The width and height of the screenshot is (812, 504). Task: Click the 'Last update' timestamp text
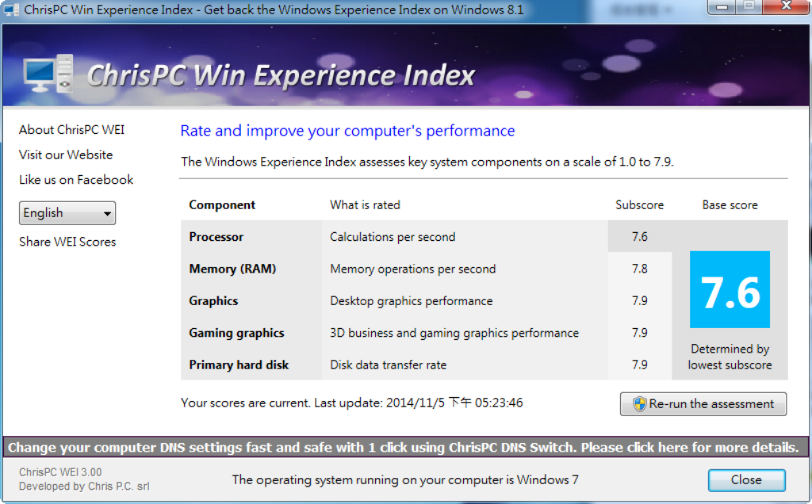point(419,403)
